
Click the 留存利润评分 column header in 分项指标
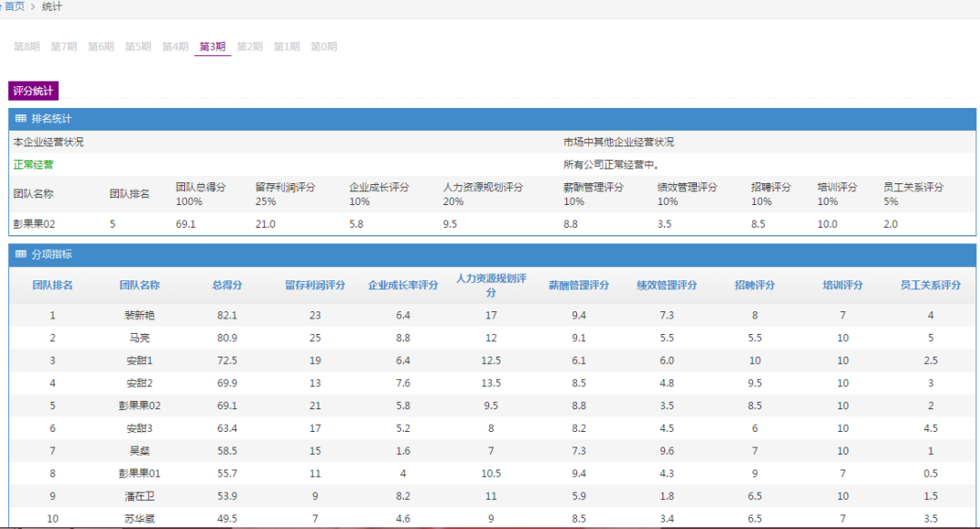315,285
